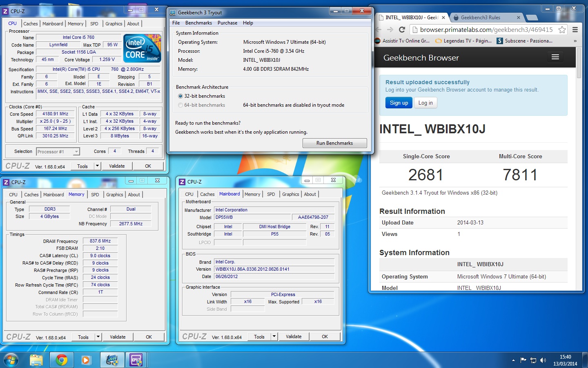Image resolution: width=588 pixels, height=368 pixels.
Task: Click Validate in the CPU-Z Mainboard window
Action: [294, 337]
